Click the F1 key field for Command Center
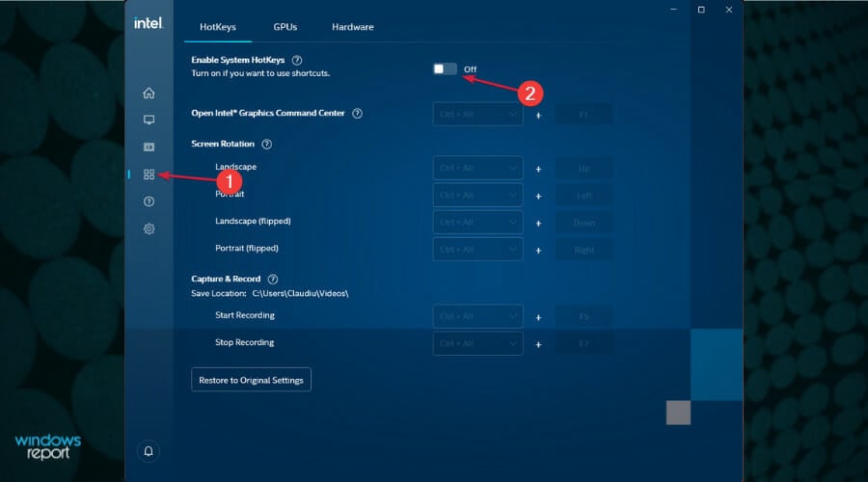868x482 pixels. point(583,115)
